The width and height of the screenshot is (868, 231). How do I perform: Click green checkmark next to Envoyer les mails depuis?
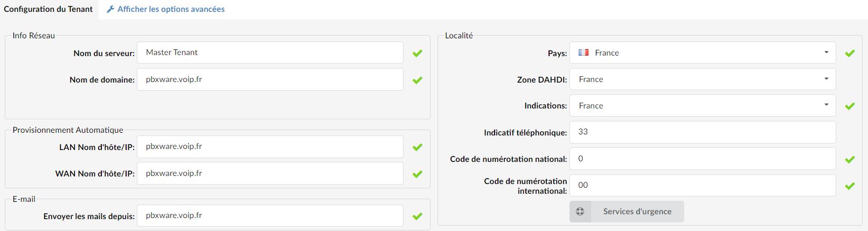pyautogui.click(x=418, y=216)
